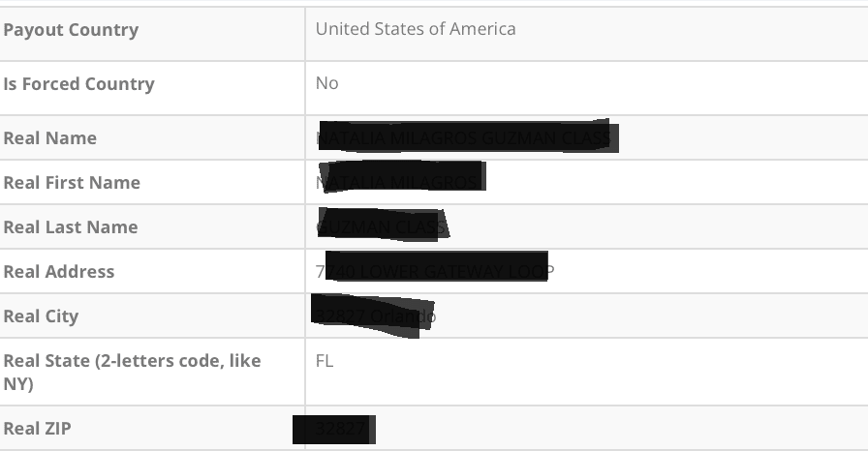Select the 'FL' state value
This screenshot has width=868, height=451.
point(325,362)
